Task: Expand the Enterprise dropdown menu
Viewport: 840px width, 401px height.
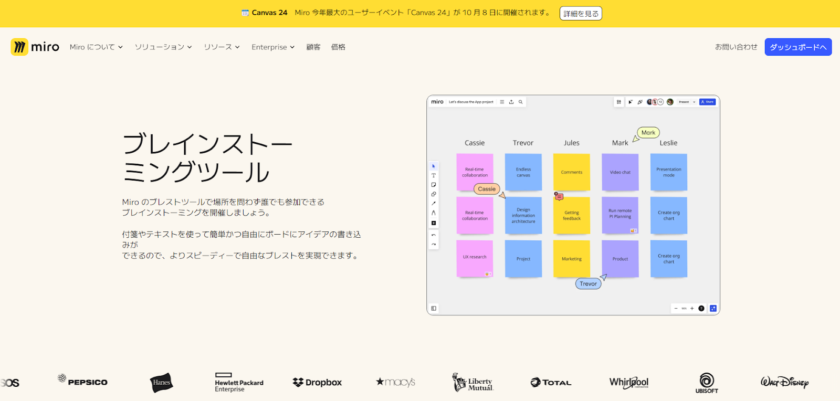Action: coord(272,47)
